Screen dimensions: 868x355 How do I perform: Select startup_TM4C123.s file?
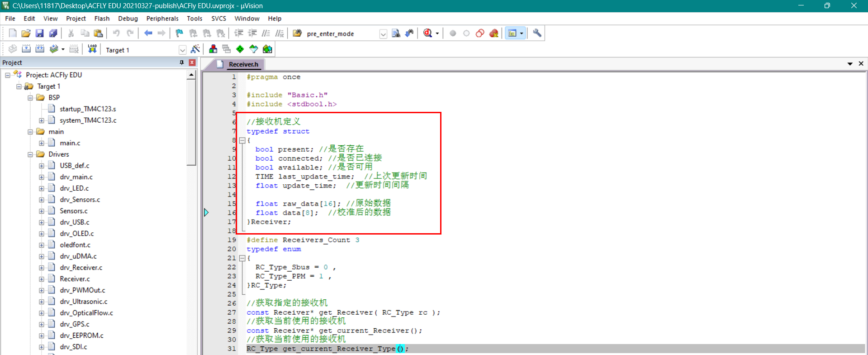88,109
